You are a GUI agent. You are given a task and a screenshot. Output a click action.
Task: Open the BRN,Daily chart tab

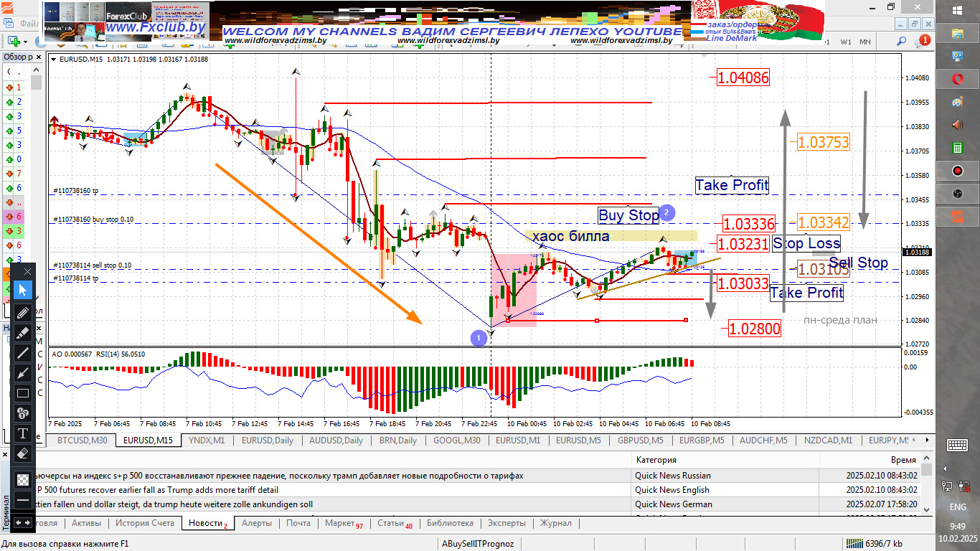(x=397, y=441)
